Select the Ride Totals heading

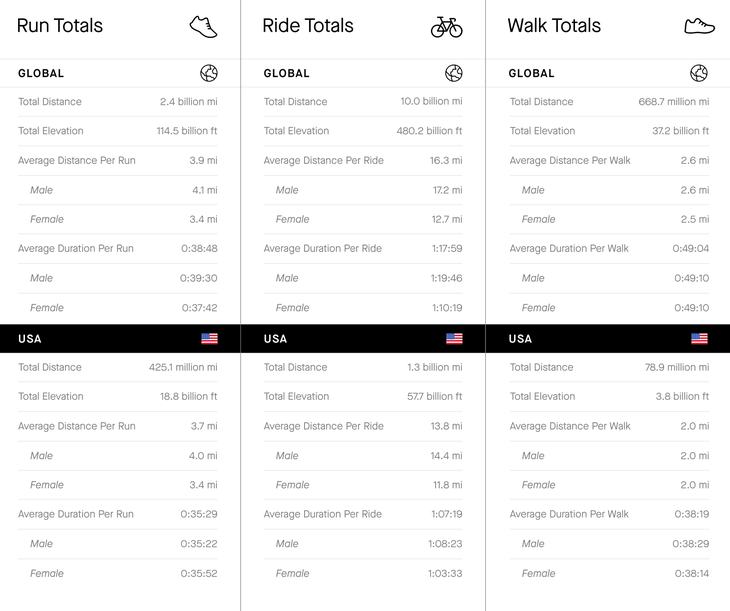pyautogui.click(x=307, y=26)
